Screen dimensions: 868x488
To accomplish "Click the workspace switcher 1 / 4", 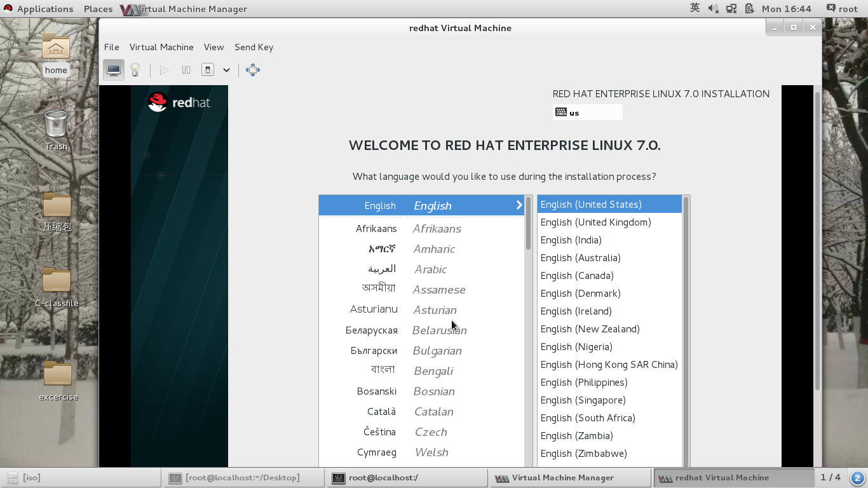I will pos(831,477).
